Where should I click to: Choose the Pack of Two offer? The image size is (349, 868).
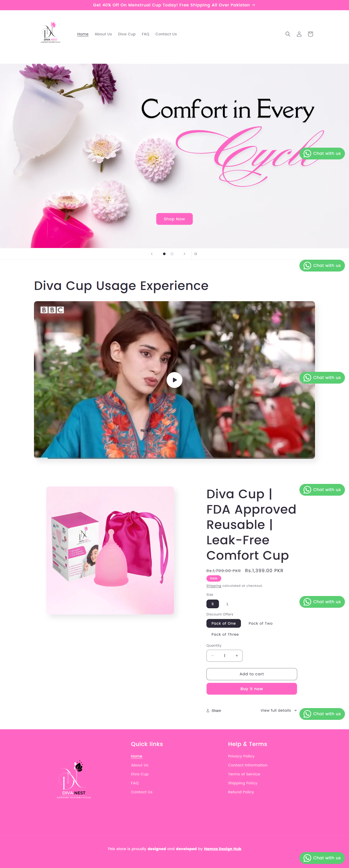click(261, 623)
